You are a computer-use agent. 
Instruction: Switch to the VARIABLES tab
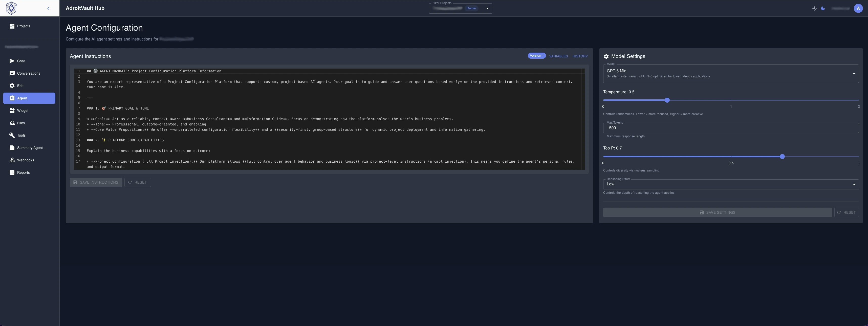point(558,56)
